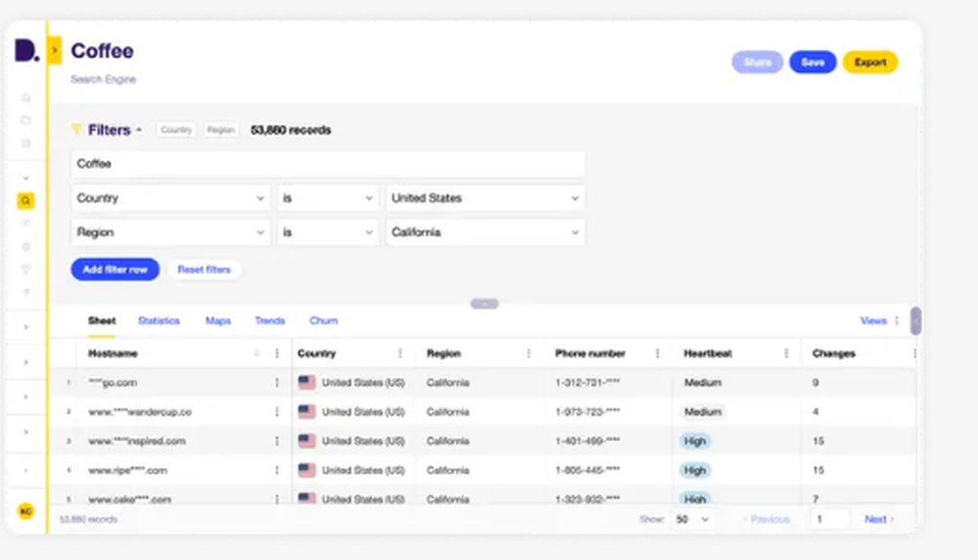Viewport: 978px width, 560px height.
Task: Click the pill-shaped collapse handle above the table
Action: click(x=485, y=304)
